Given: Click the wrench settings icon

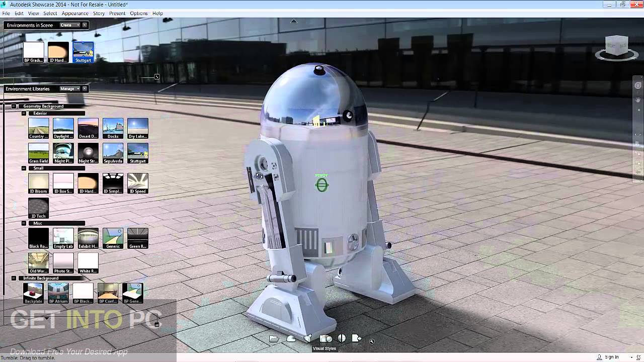Looking at the screenshot, I should [372, 341].
